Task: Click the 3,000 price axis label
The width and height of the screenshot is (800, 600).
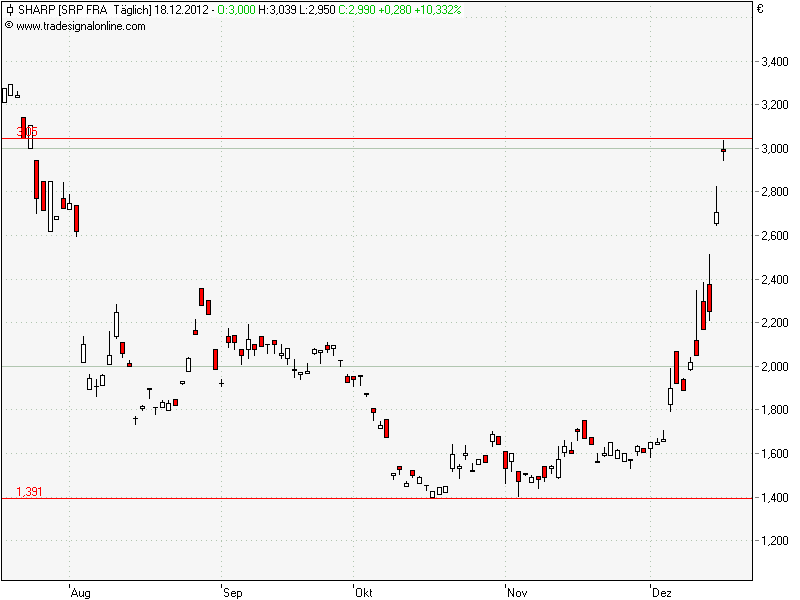Action: point(774,148)
